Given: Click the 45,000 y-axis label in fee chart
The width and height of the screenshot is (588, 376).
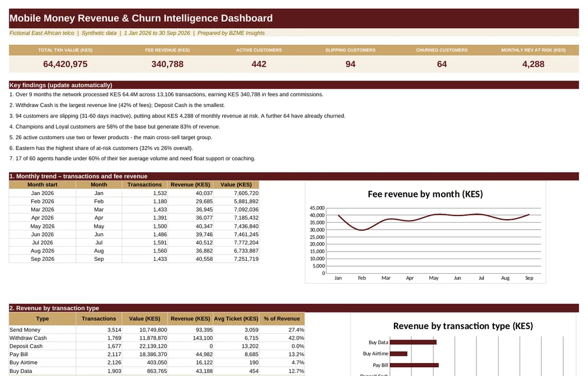Looking at the screenshot, I should click(318, 208).
